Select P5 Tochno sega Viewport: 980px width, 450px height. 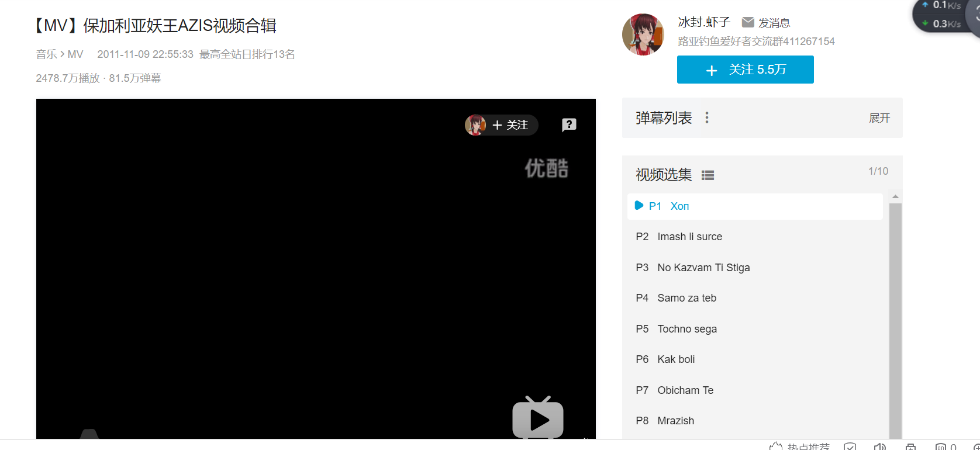pos(755,329)
